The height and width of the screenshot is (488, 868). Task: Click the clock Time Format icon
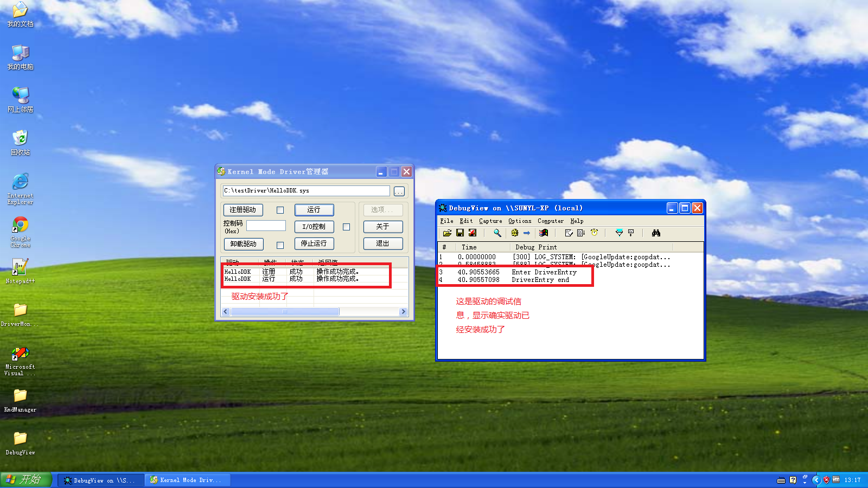594,233
